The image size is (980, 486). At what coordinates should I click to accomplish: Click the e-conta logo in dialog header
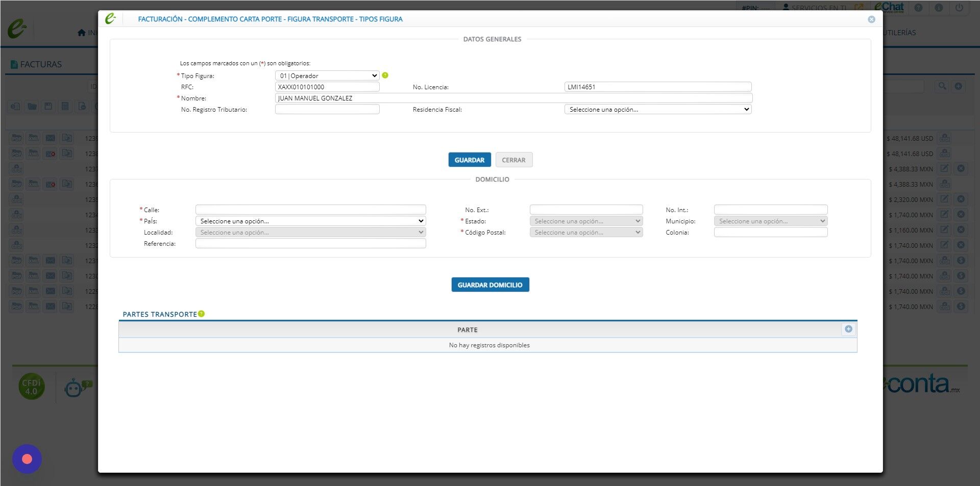[x=110, y=19]
